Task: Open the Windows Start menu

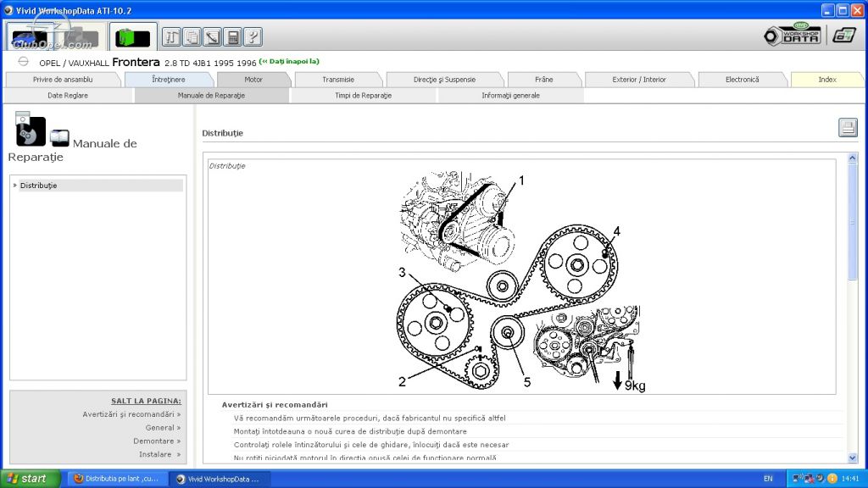Action: pyautogui.click(x=30, y=479)
